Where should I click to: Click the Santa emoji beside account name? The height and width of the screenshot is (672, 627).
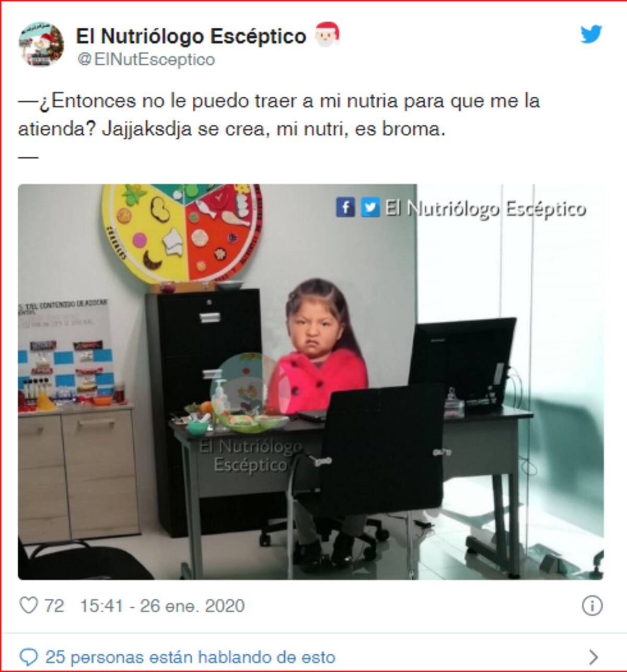tap(328, 34)
